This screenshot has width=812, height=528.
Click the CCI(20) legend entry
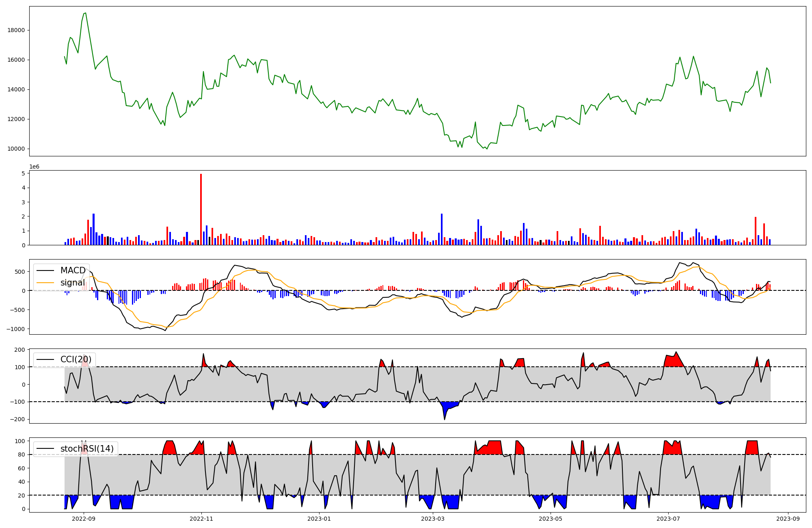[x=76, y=359]
